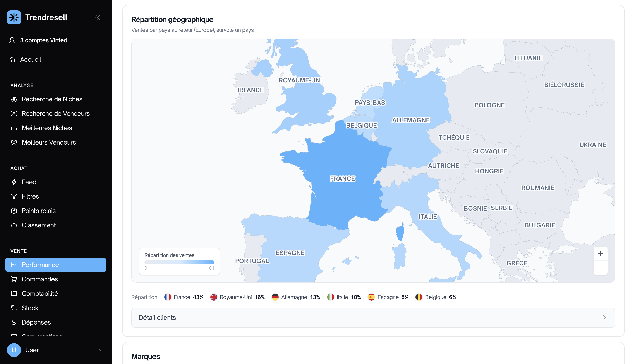This screenshot has width=635, height=364.
Task: Open the Comptabilité section
Action: (x=56, y=294)
